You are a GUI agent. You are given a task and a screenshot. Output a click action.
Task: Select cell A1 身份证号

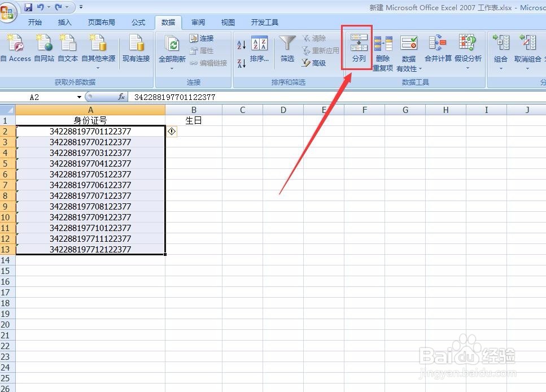[90, 120]
